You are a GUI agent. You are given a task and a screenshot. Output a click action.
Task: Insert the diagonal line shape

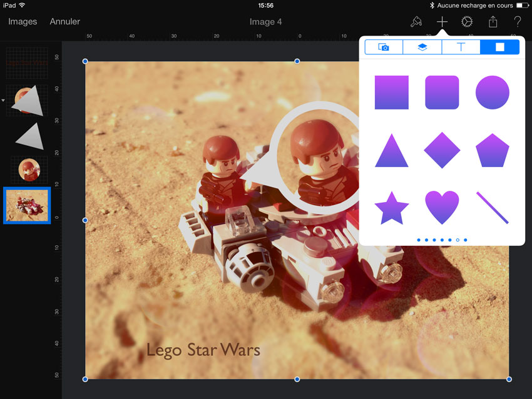pos(493,208)
